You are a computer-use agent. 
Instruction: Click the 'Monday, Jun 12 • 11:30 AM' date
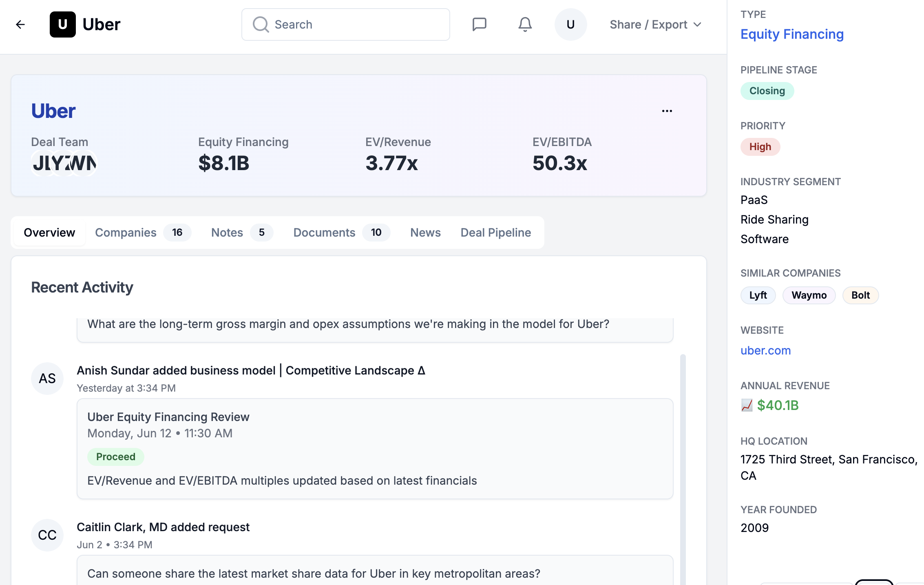[x=160, y=433]
